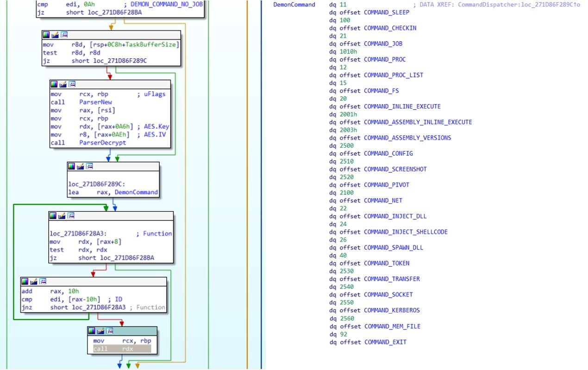Click group icon on loc_271D86F289C block
The height and width of the screenshot is (370, 588).
pos(90,166)
